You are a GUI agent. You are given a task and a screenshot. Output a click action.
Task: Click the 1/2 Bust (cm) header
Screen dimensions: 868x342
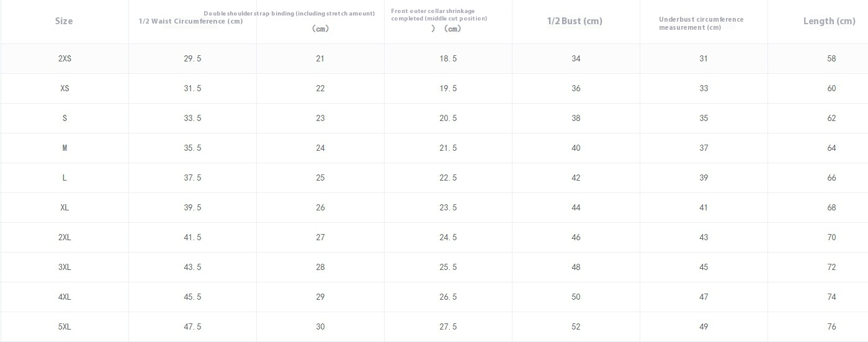point(575,21)
